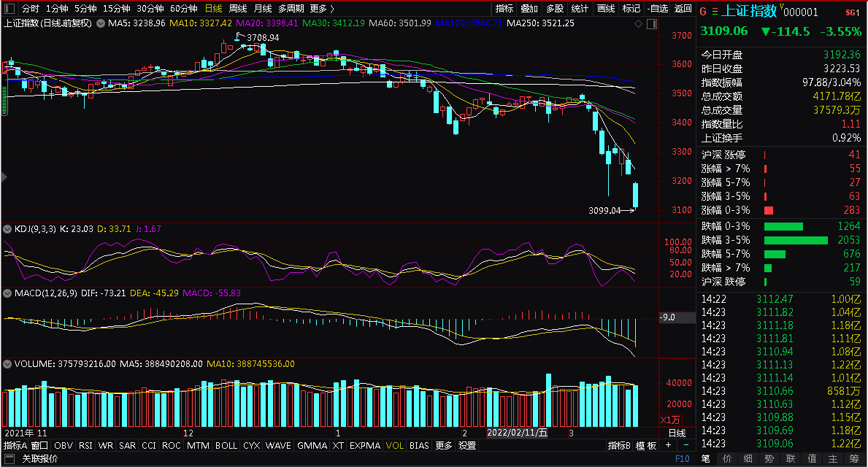This screenshot has width=868, height=467.
Task: Click the 2022/02/11 date marker on timeline
Action: pos(517,433)
